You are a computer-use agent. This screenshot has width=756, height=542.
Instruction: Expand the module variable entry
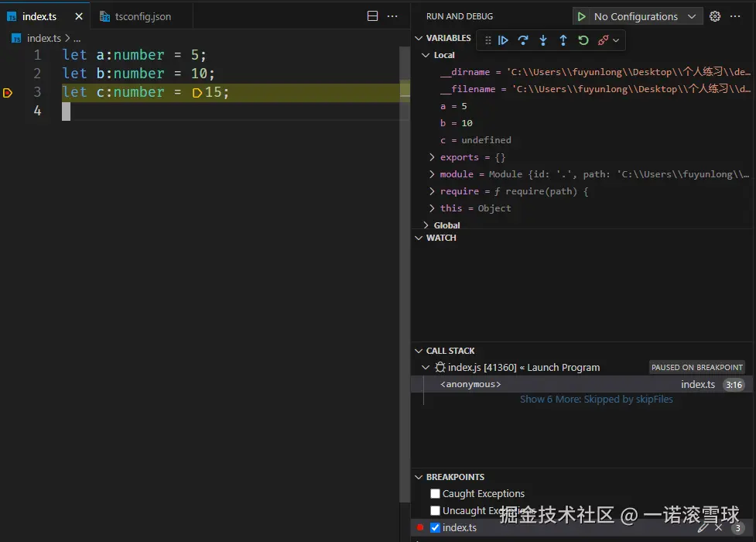click(433, 174)
